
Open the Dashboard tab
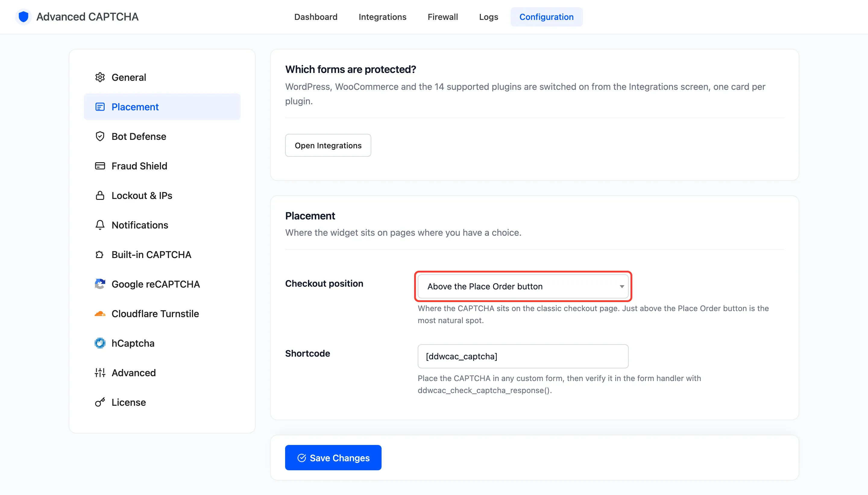(x=316, y=17)
